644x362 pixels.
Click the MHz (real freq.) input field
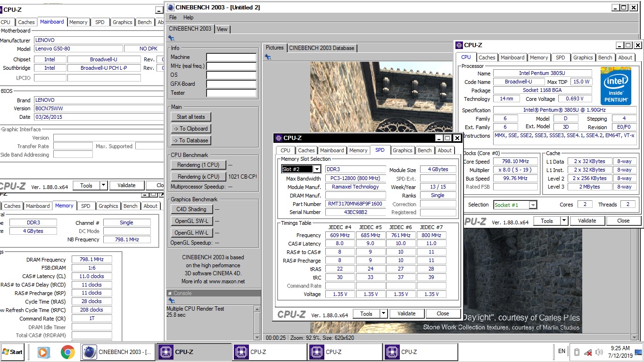coord(231,66)
